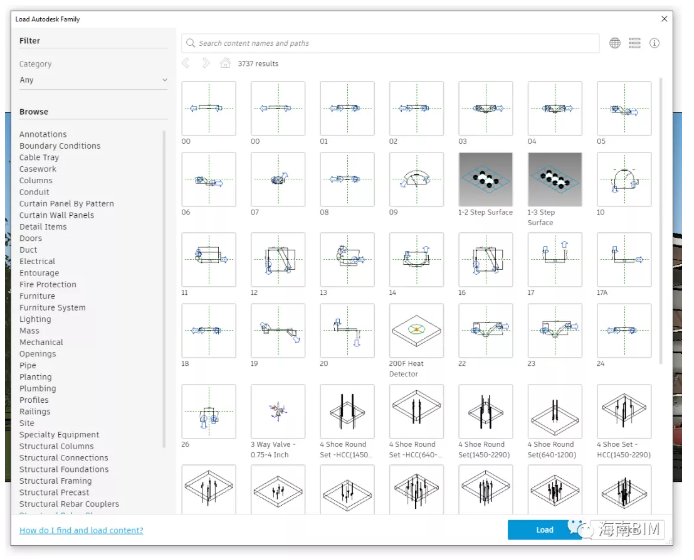Return to home icon
This screenshot has height=560, width=694.
tap(225, 63)
